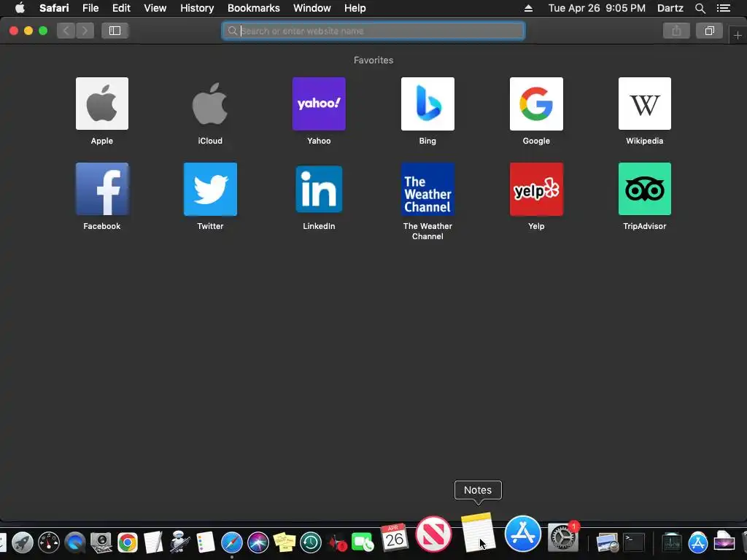Image resolution: width=747 pixels, height=560 pixels.
Task: Show the tab overview
Action: coord(709,31)
